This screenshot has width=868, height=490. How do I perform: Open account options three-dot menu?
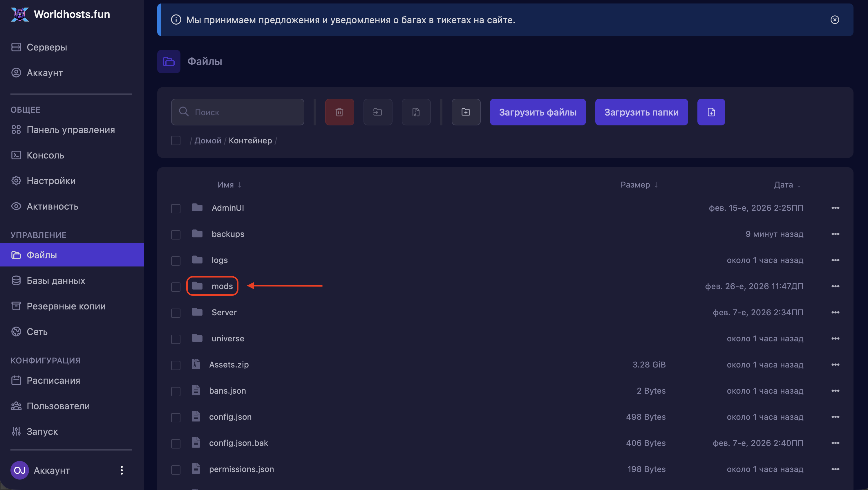click(x=122, y=470)
